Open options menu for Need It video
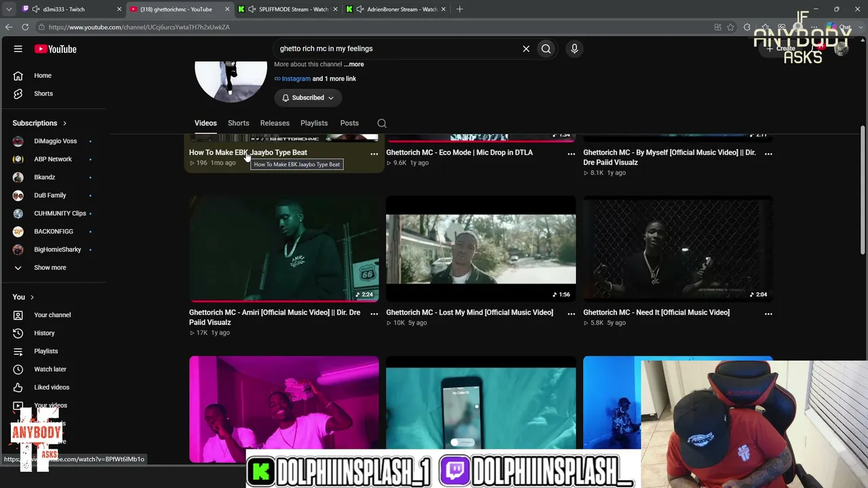 [x=768, y=314]
